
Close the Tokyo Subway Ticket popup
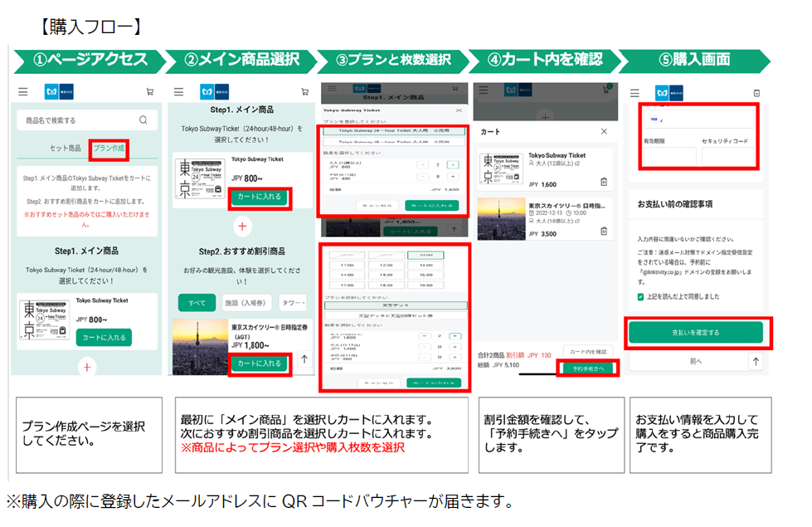click(x=459, y=110)
